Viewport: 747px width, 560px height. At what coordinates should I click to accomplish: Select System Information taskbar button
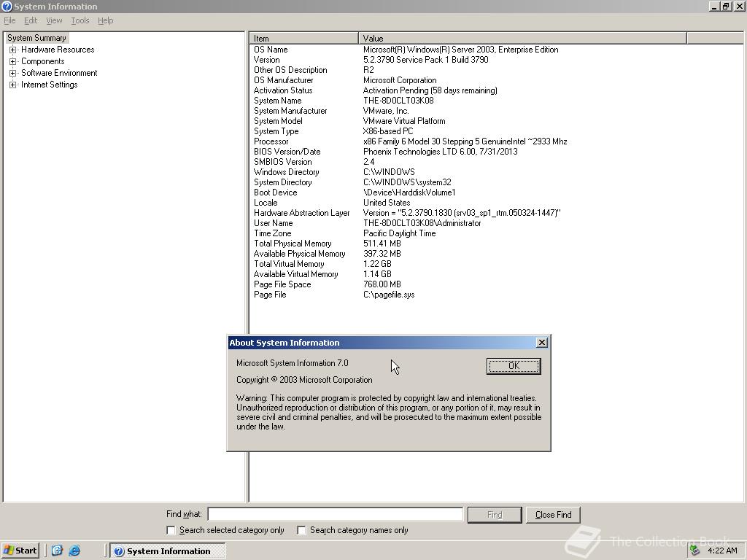168,551
